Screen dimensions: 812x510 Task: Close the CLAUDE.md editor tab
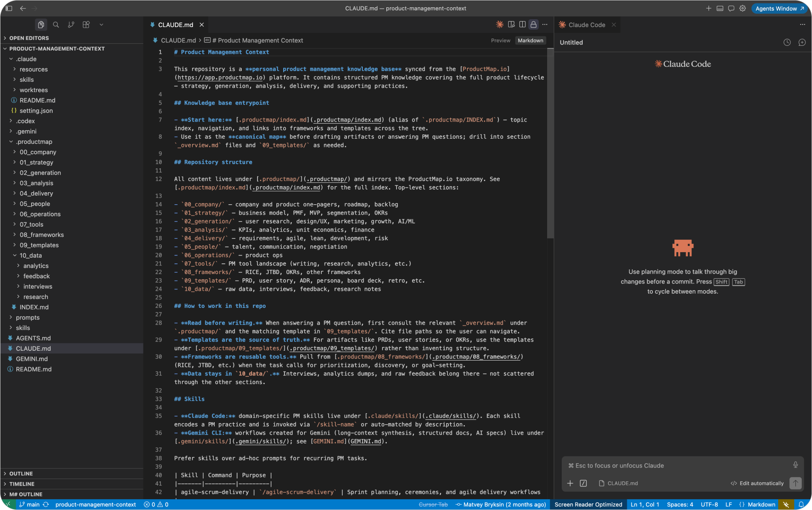pos(202,25)
